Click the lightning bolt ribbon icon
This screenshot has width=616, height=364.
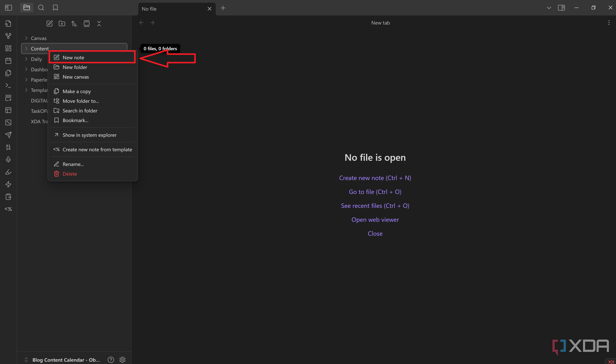click(x=8, y=185)
